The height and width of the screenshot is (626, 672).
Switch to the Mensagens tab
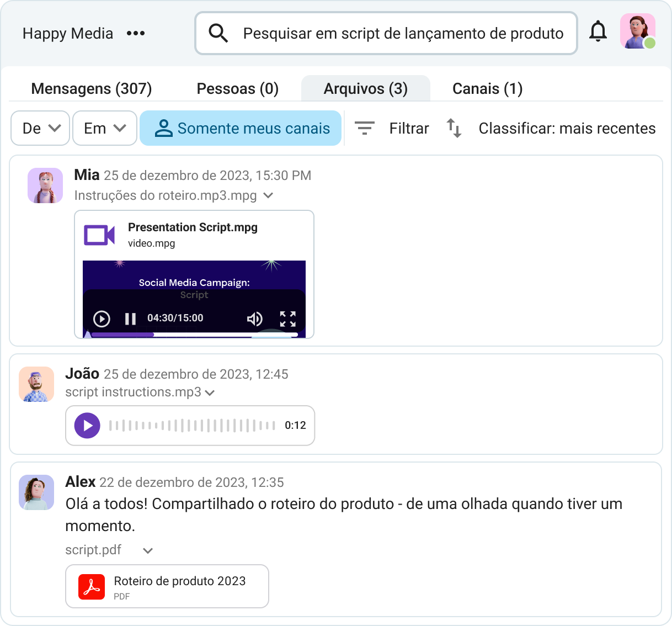coord(91,88)
